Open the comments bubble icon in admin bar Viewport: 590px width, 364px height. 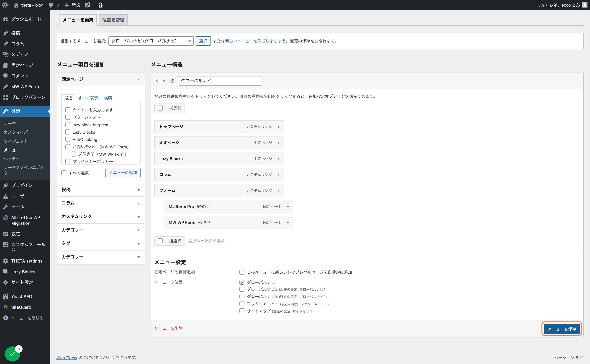[51, 5]
